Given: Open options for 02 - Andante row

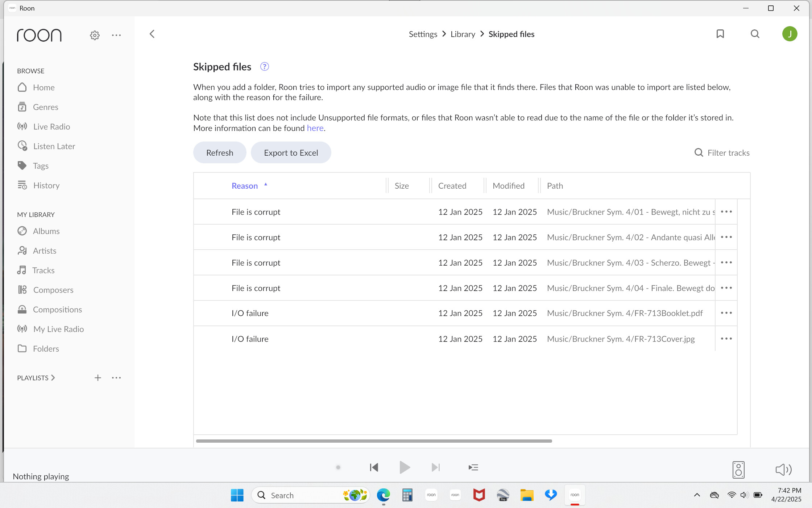Looking at the screenshot, I should [726, 237].
